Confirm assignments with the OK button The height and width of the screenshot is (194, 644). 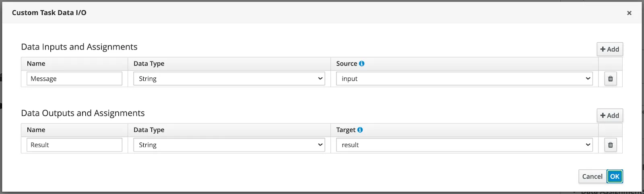(x=615, y=176)
